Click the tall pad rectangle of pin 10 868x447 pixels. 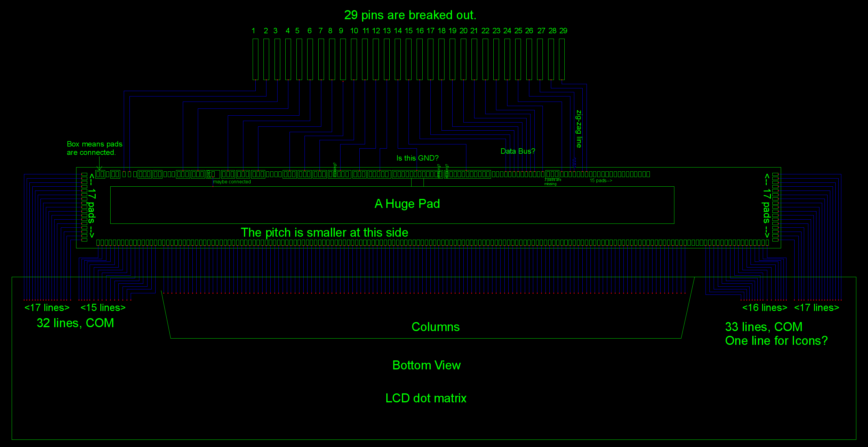tap(354, 59)
